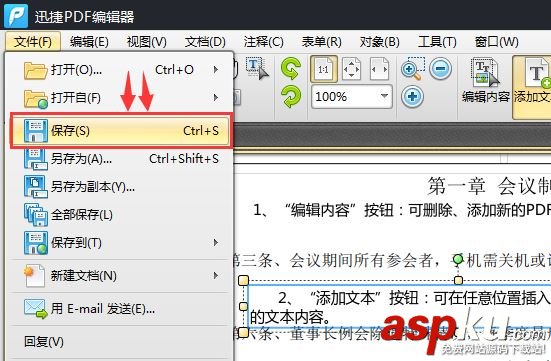Open the 文档(D) menu

tap(205, 42)
